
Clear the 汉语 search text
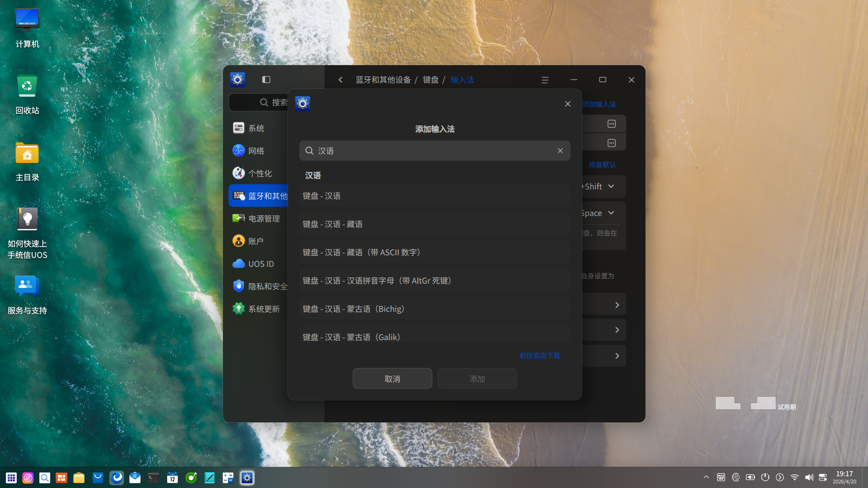(560, 150)
